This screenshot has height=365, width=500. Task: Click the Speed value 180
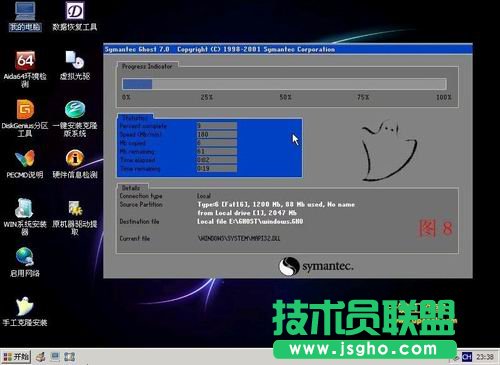point(217,134)
